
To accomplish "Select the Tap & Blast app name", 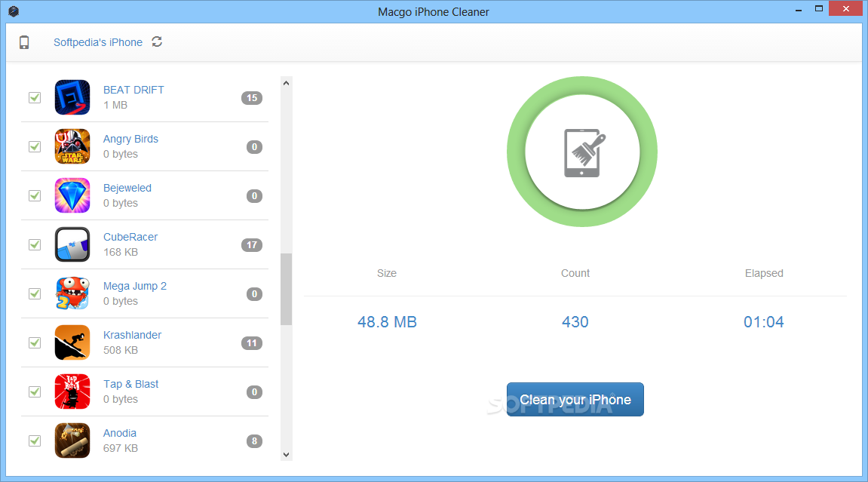I will pyautogui.click(x=130, y=384).
